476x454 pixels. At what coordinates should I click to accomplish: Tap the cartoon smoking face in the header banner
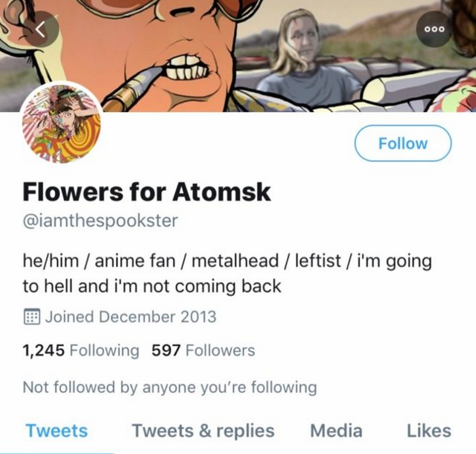[x=171, y=45]
